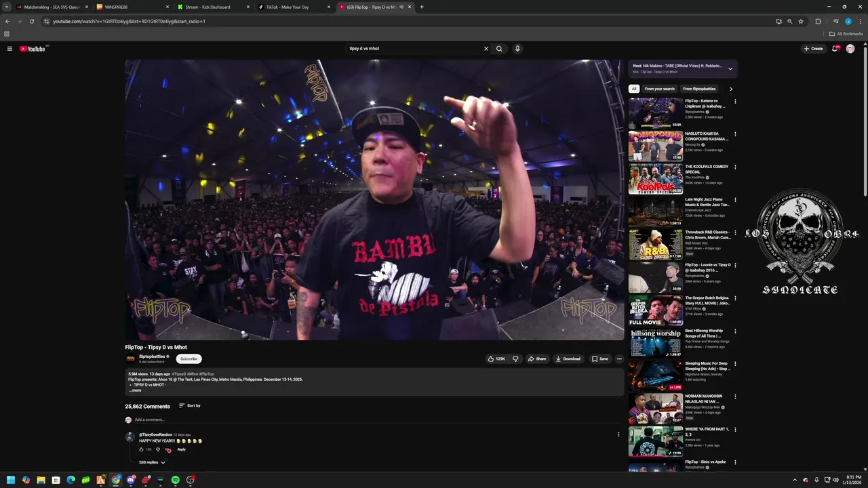Open options for Katana vs Lhipkram video
This screenshot has height=488, width=868.
tap(735, 102)
